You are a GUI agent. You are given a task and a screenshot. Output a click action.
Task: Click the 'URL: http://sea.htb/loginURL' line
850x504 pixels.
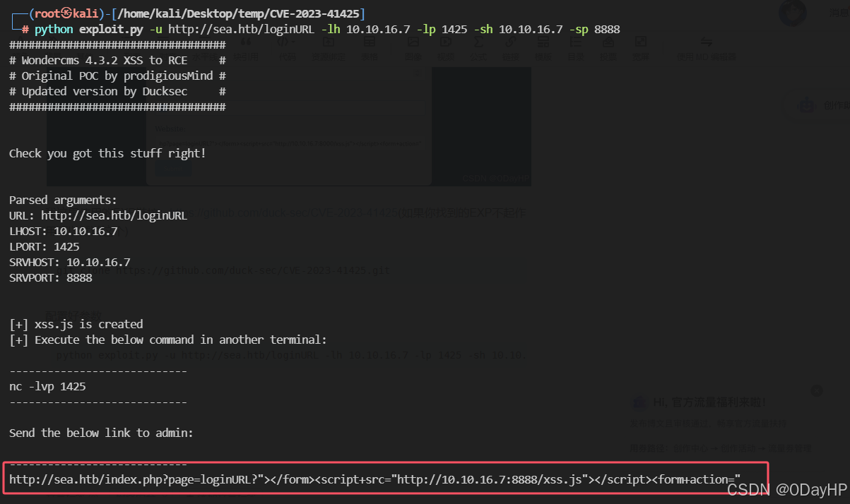tap(98, 216)
